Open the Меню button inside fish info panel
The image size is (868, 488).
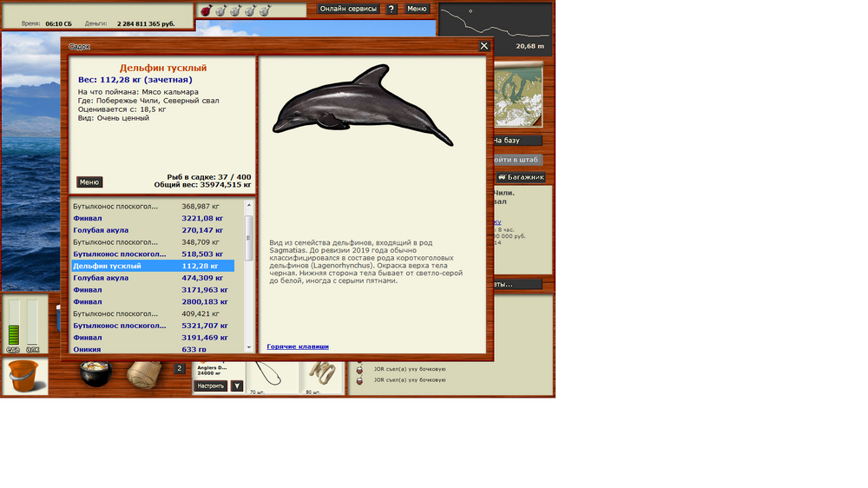pos(89,182)
